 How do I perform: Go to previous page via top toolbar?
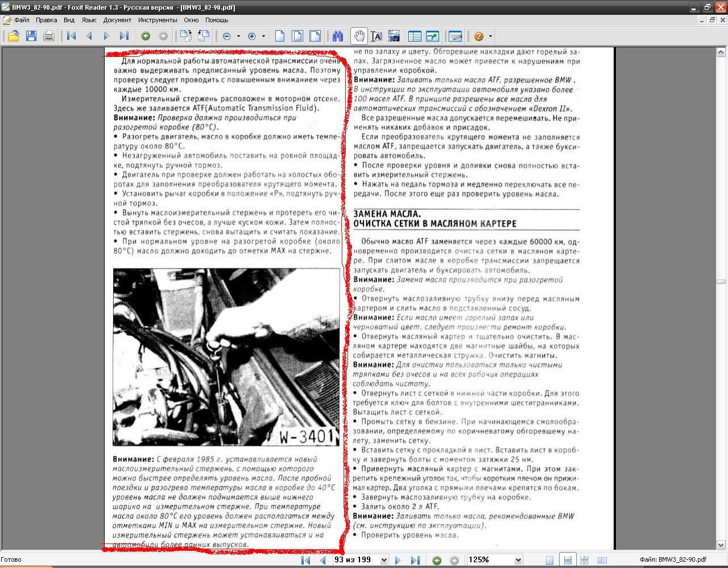pyautogui.click(x=89, y=36)
